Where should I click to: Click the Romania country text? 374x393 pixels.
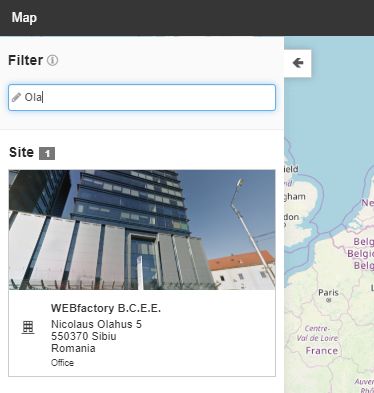click(73, 348)
